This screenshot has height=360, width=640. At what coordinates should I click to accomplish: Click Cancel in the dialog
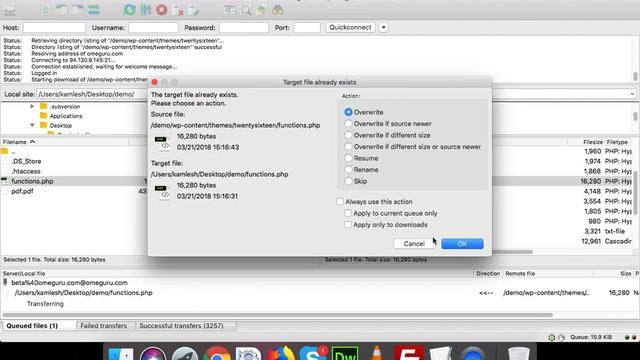pos(414,244)
